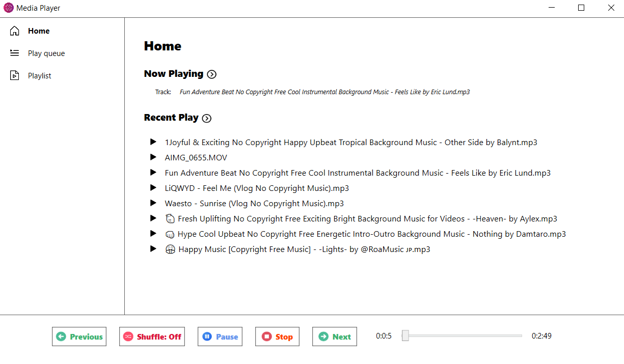624x364 pixels.
Task: Toggle Shuffle mode on
Action: 152,336
